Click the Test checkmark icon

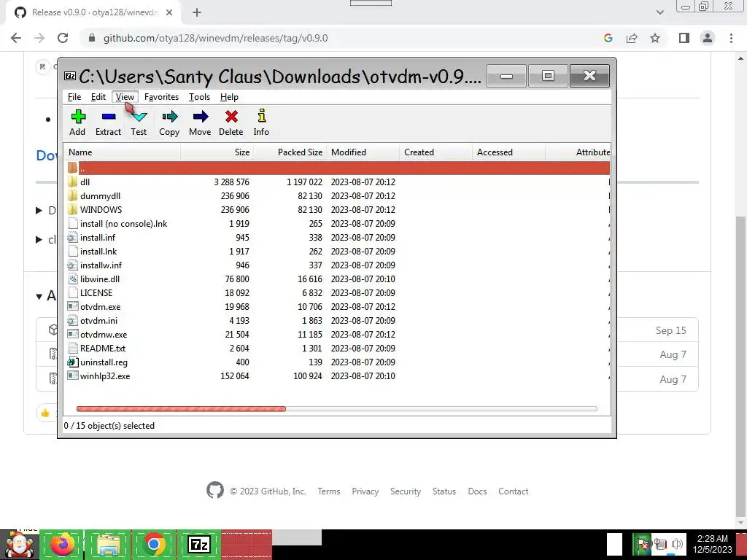[139, 117]
